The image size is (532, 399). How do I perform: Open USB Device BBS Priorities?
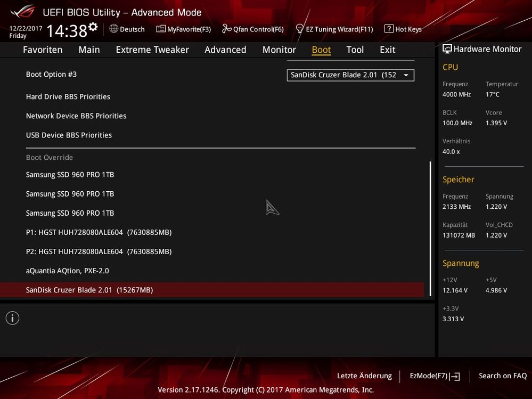(69, 135)
